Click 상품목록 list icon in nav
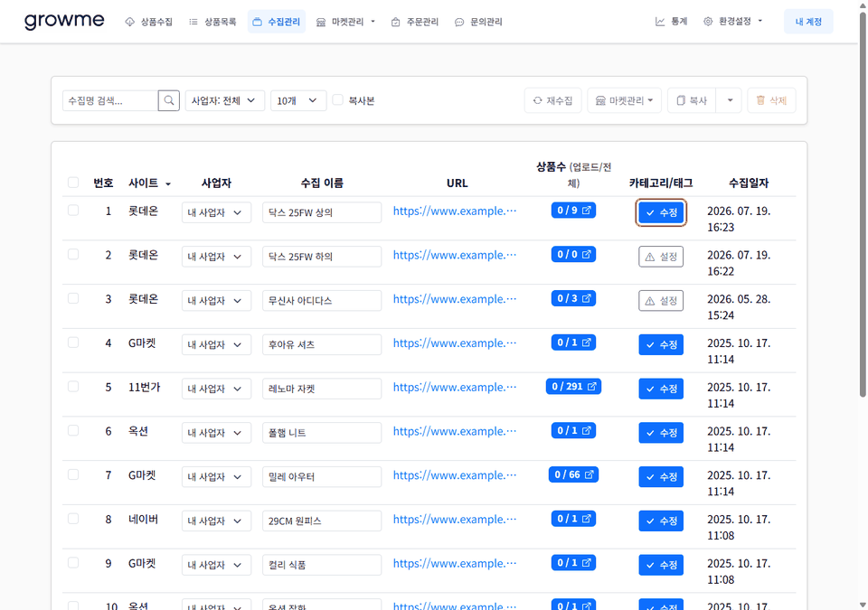Image resolution: width=868 pixels, height=610 pixels. pos(193,23)
